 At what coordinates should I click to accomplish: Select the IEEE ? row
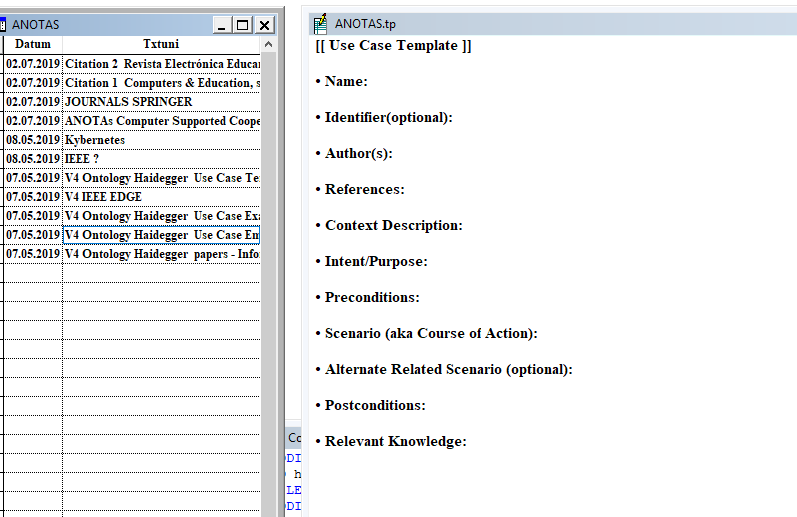[82, 159]
